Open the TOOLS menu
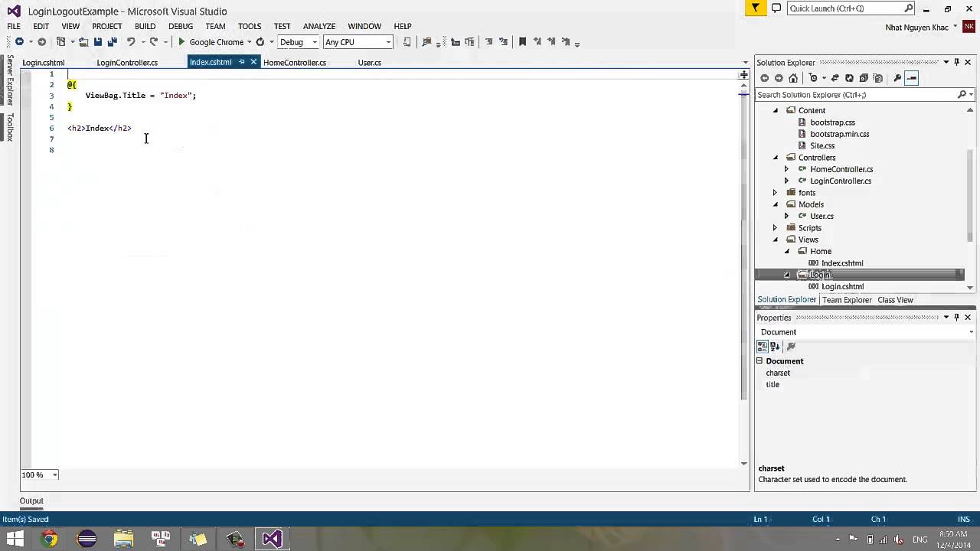 click(x=250, y=26)
